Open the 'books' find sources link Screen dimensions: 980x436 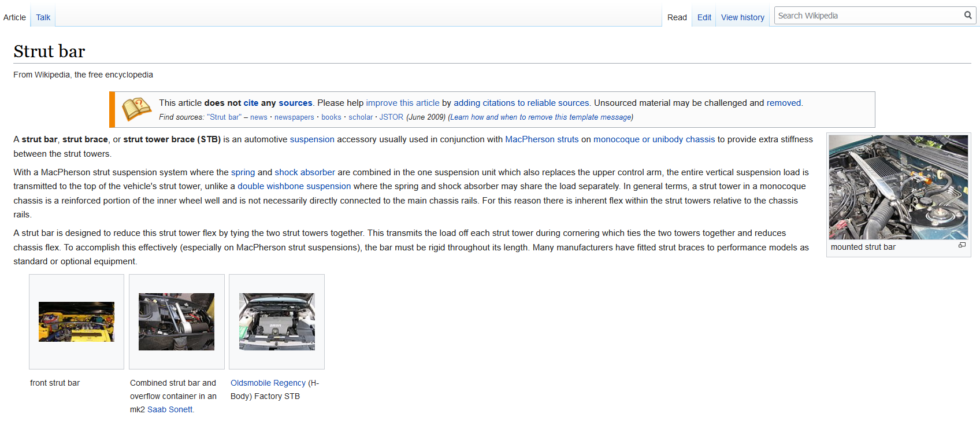331,117
